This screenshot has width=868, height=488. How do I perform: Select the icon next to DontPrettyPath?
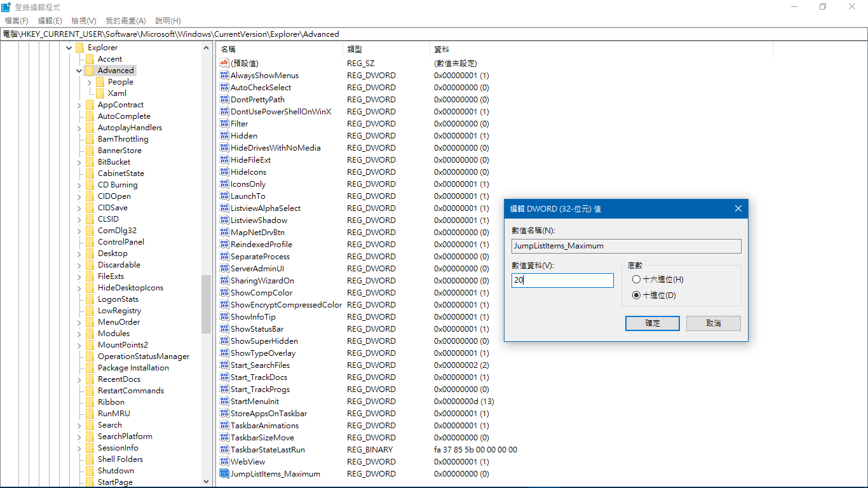[x=224, y=99]
